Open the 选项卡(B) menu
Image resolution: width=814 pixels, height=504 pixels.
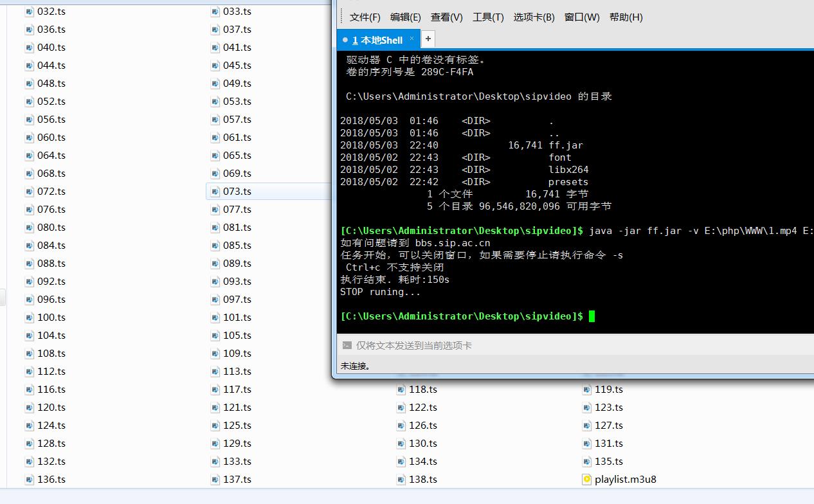(534, 17)
